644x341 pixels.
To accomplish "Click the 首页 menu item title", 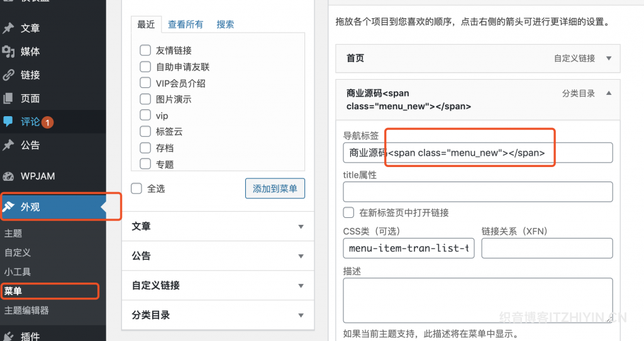I will (x=355, y=58).
